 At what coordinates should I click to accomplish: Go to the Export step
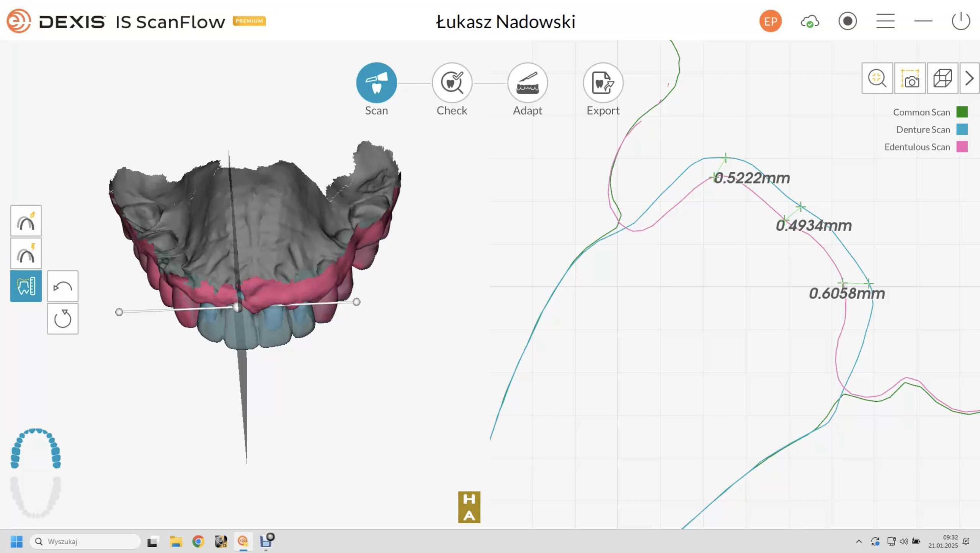click(x=603, y=83)
